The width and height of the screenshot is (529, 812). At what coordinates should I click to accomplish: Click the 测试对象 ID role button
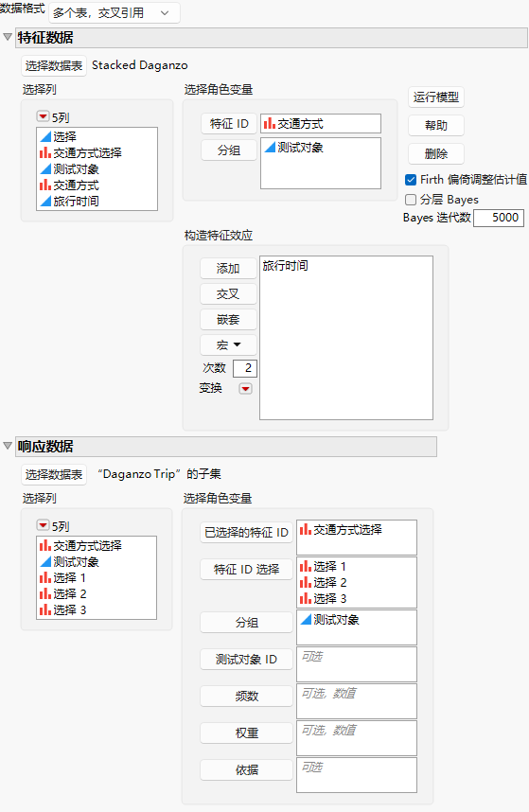click(246, 660)
